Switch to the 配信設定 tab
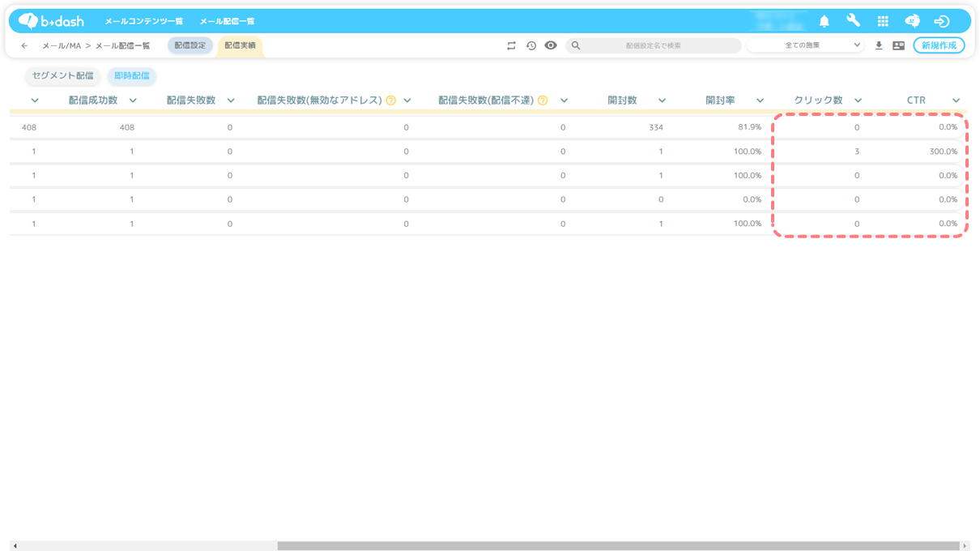Image resolution: width=980 pixels, height=551 pixels. point(190,45)
